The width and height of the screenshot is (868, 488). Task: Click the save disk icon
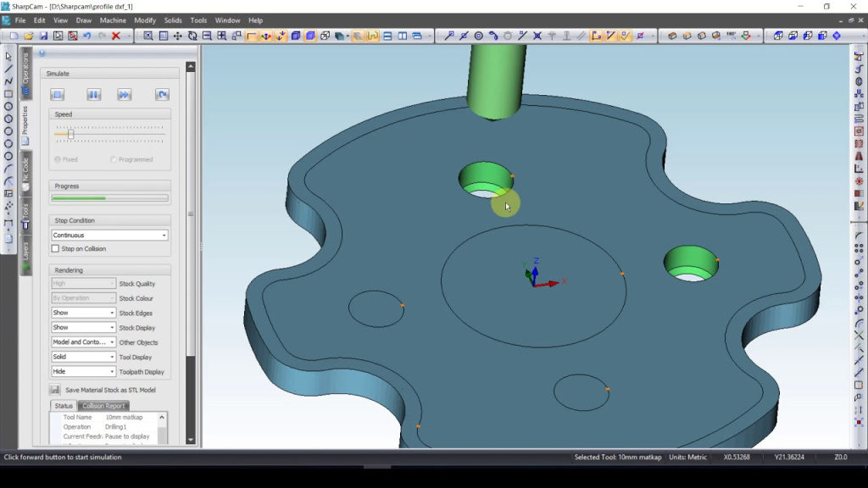point(43,36)
